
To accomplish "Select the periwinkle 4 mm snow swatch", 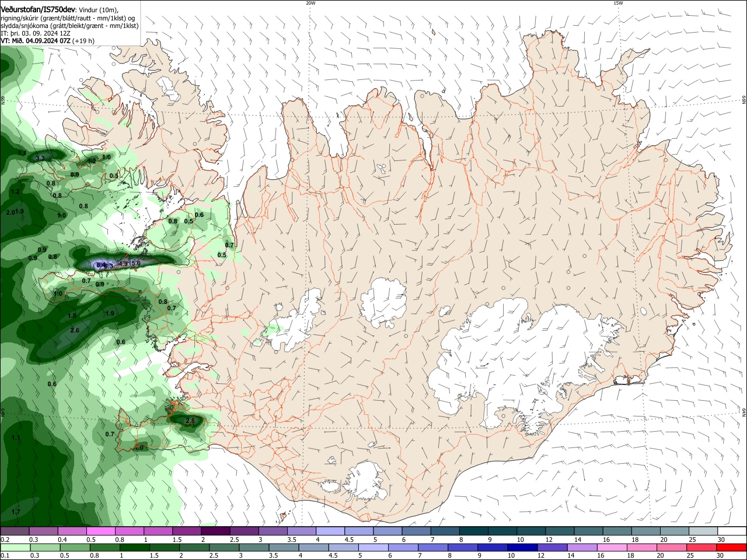I will (330, 531).
